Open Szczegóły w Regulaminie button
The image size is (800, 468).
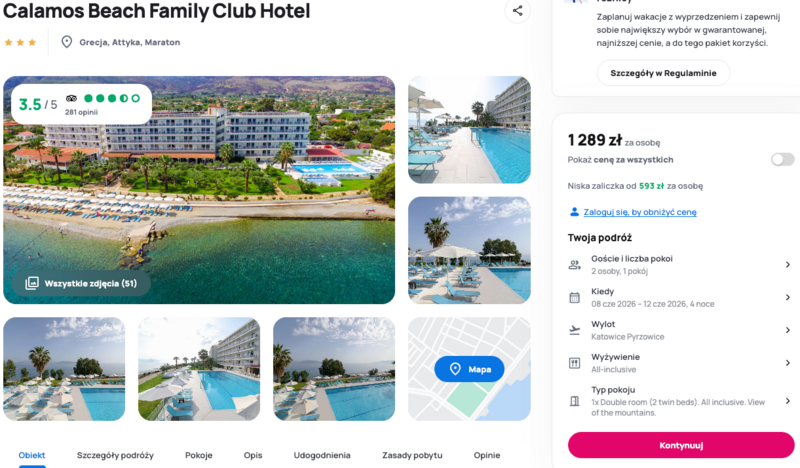pyautogui.click(x=663, y=73)
